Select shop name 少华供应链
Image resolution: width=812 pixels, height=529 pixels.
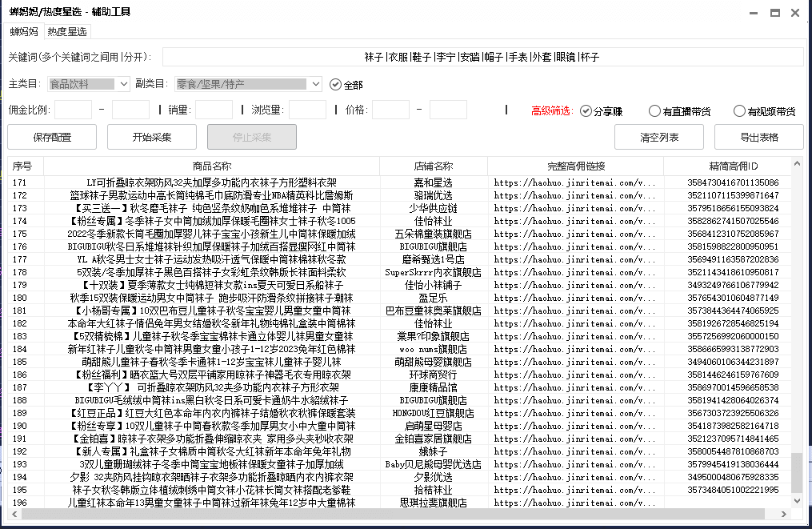(x=434, y=208)
